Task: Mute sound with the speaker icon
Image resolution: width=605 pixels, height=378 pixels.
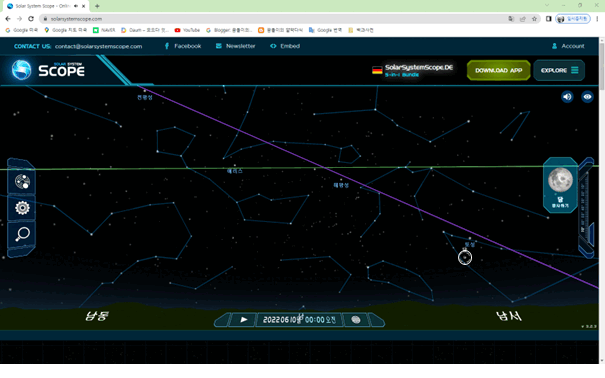Action: tap(567, 97)
